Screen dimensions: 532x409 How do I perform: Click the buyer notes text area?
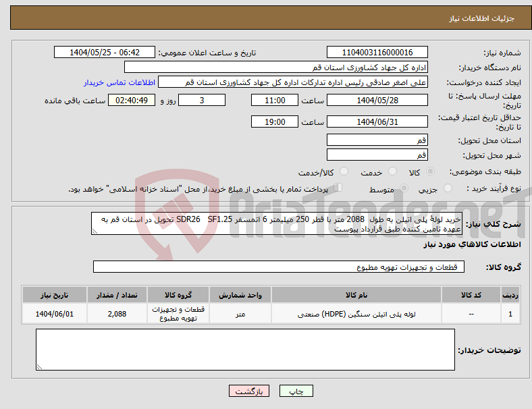tap(245, 350)
